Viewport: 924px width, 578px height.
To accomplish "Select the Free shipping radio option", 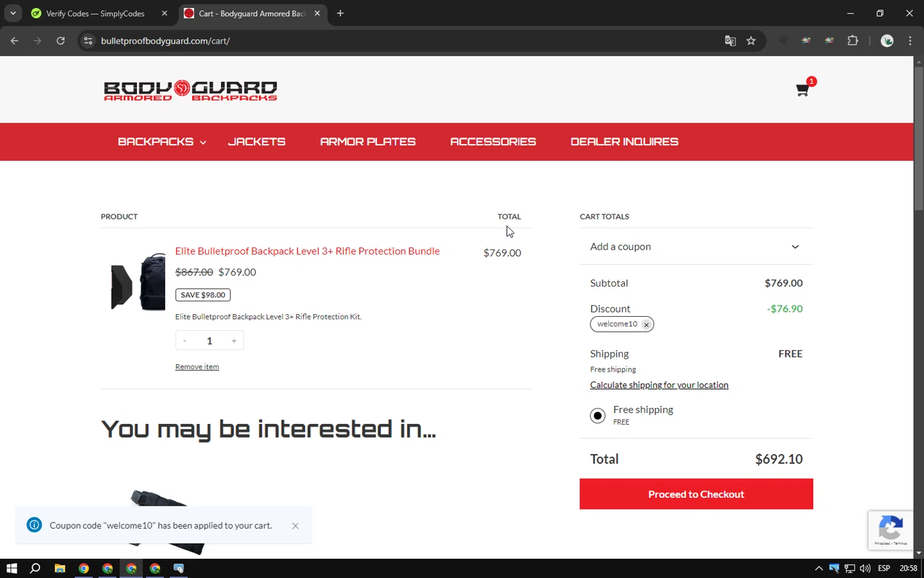I will click(x=598, y=416).
